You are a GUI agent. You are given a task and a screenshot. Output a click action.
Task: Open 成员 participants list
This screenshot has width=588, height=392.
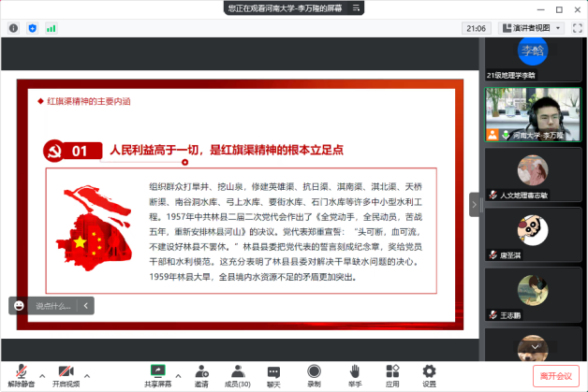(236, 373)
